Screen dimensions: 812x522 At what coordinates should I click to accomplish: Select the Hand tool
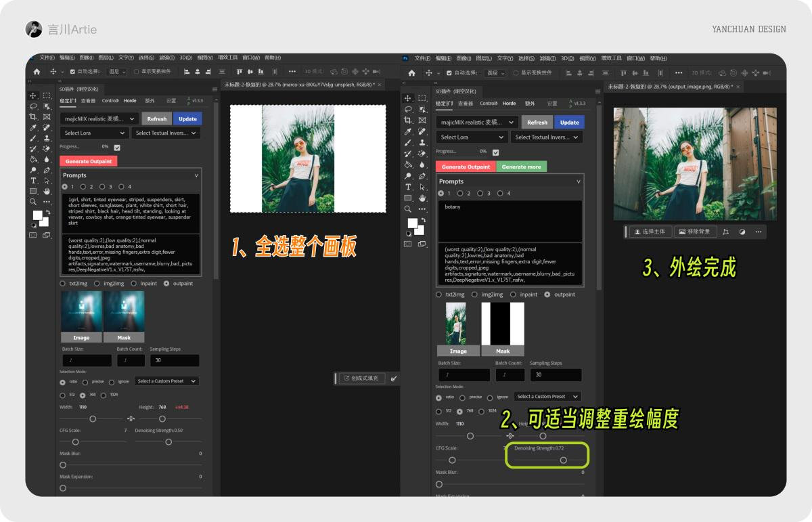click(46, 192)
